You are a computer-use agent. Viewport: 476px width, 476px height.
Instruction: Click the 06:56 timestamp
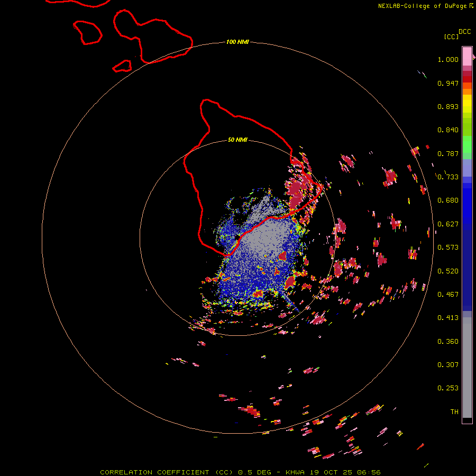369,472
